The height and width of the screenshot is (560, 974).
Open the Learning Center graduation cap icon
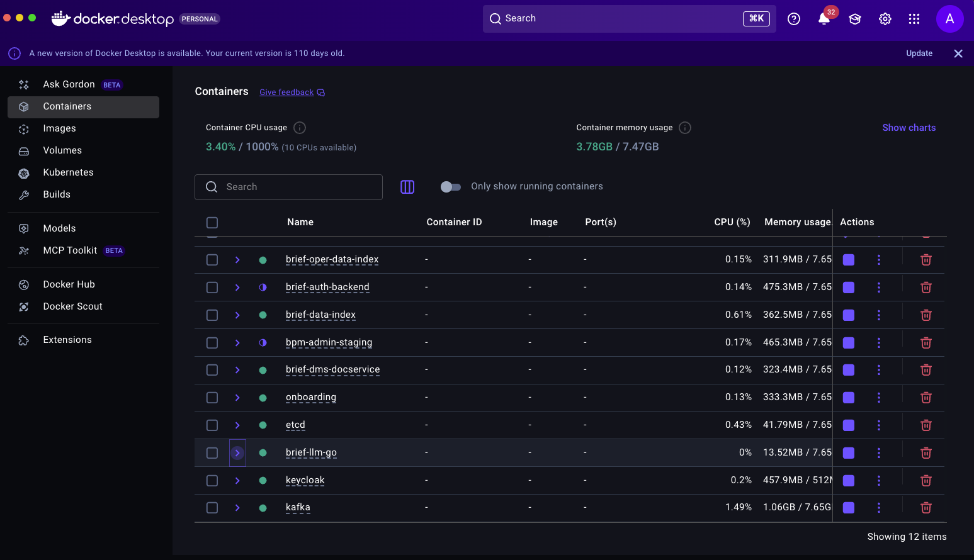[854, 19]
